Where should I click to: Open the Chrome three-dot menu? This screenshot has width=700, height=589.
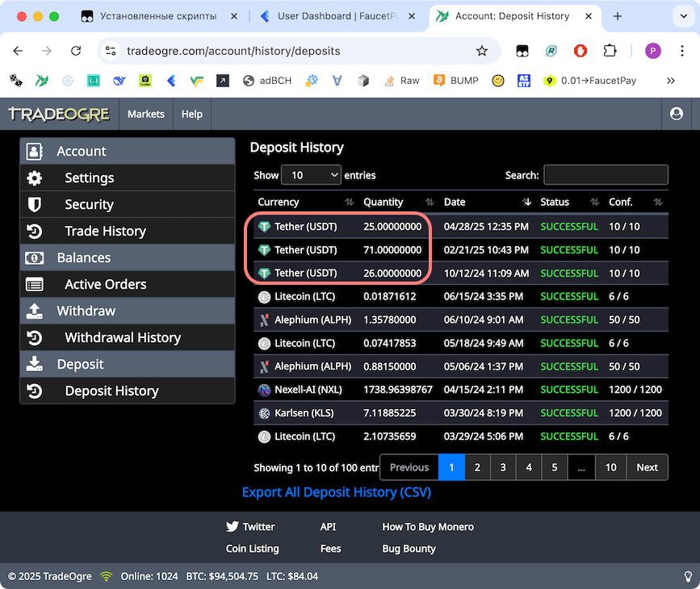click(x=681, y=51)
